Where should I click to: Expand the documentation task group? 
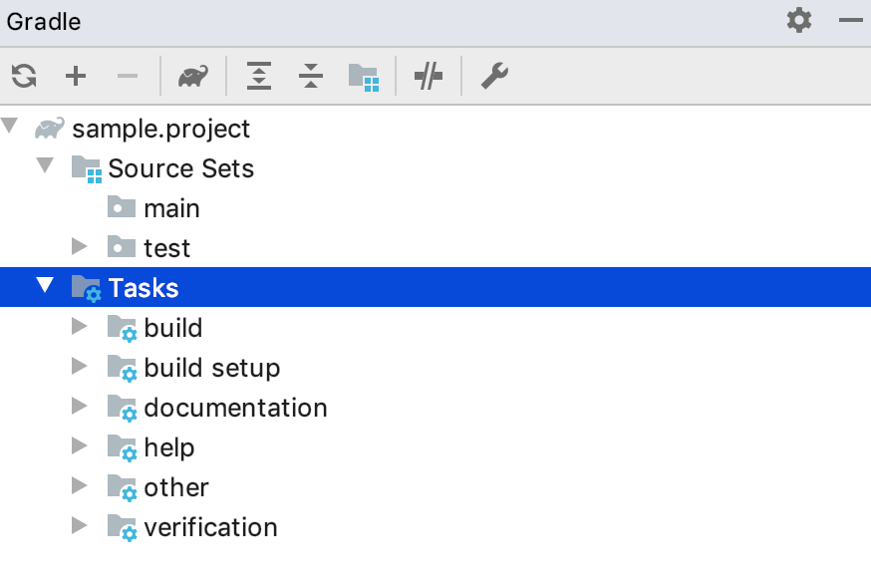point(80,406)
